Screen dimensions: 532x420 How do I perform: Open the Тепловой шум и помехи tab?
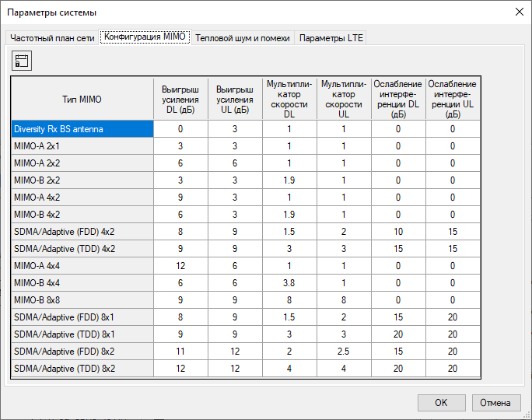pos(243,37)
